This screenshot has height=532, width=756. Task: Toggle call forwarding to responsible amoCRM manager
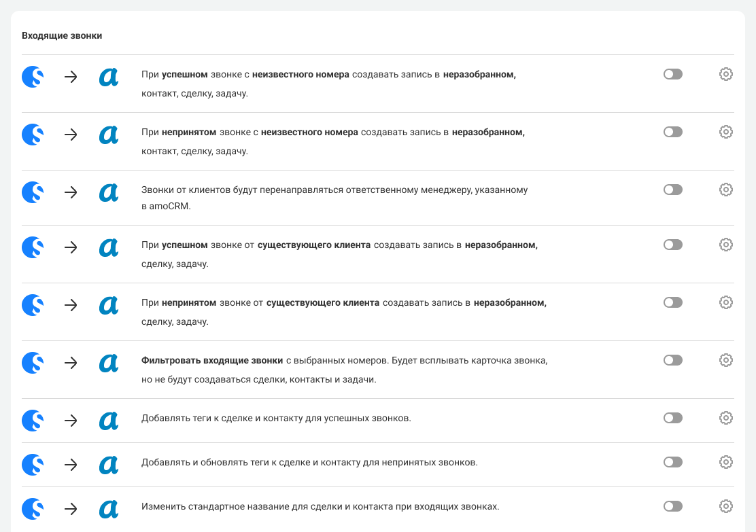(673, 190)
